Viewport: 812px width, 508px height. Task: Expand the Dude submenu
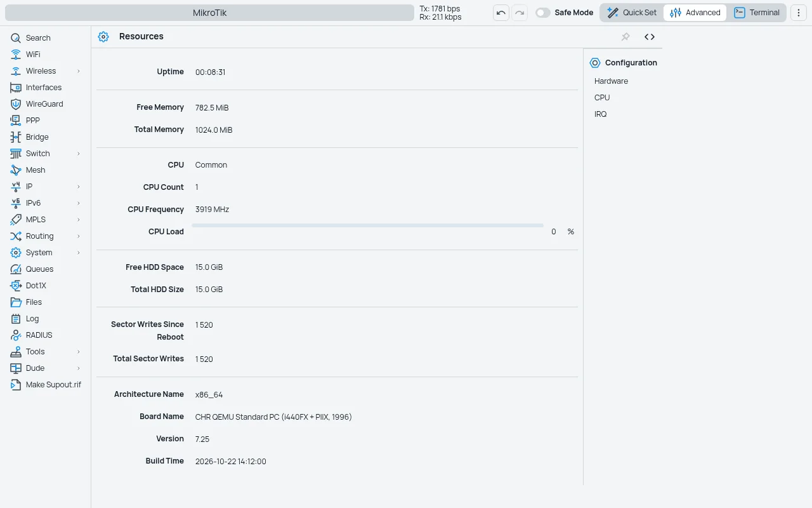[x=79, y=368]
